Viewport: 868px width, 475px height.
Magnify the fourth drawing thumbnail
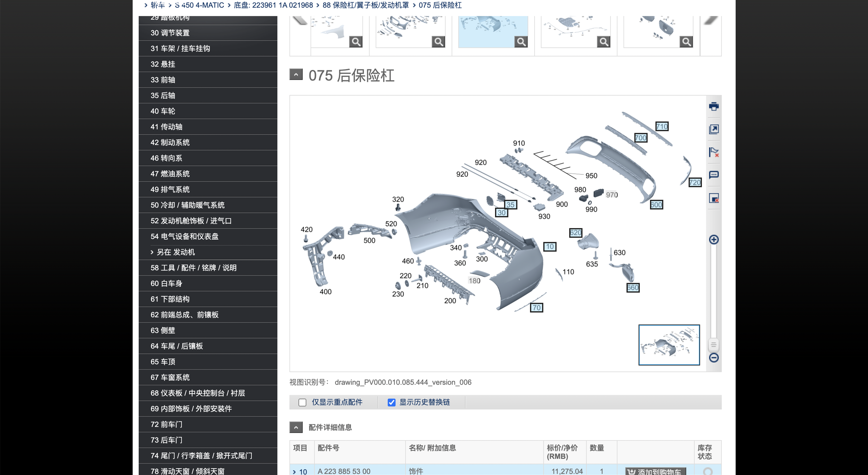coord(604,42)
